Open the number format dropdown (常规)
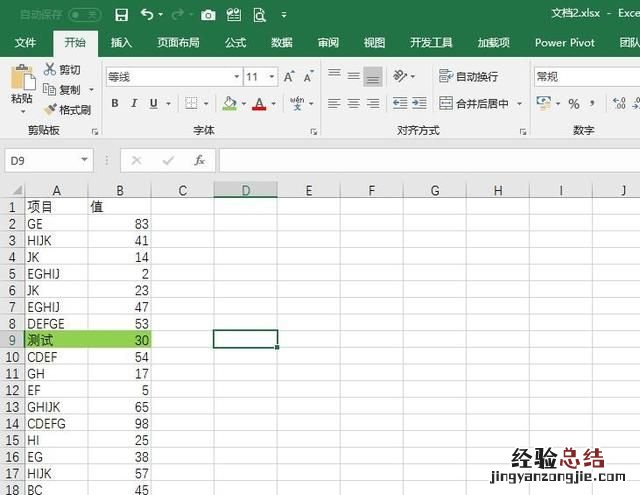640x495 pixels. coord(585,77)
